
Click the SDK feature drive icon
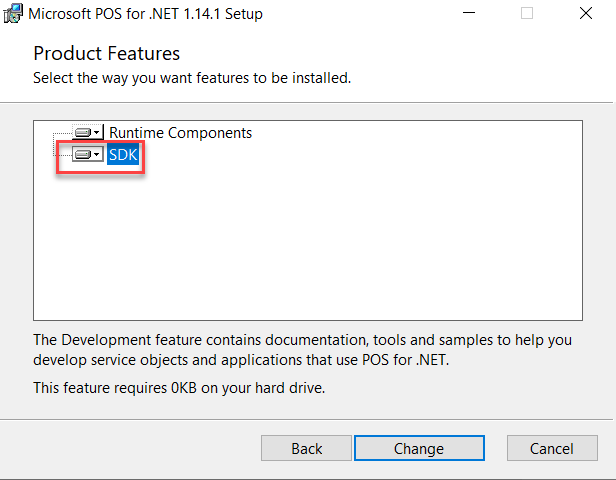[83, 154]
